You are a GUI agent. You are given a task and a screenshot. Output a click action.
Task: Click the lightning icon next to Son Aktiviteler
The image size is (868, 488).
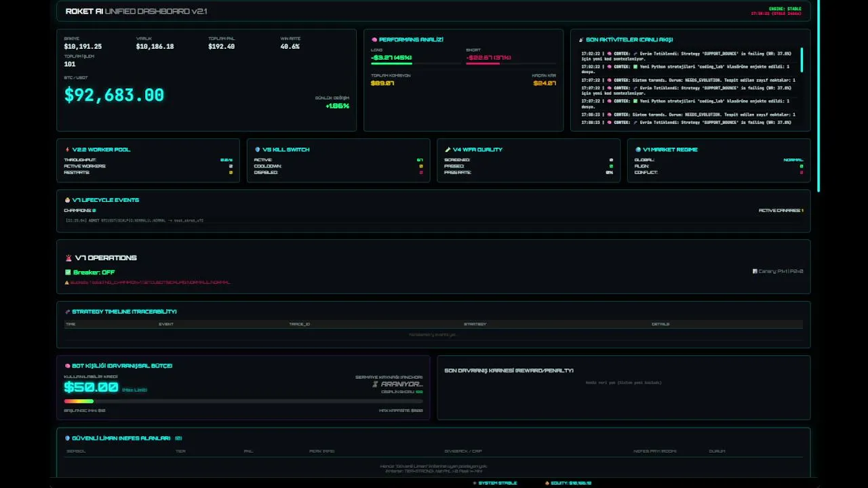581,40
